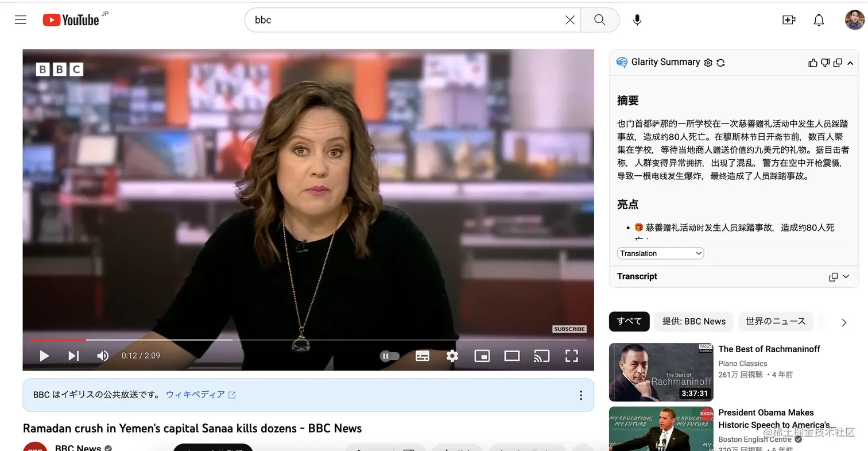Expand the Transcript section
Screen dimensions: 868x451
(846, 277)
